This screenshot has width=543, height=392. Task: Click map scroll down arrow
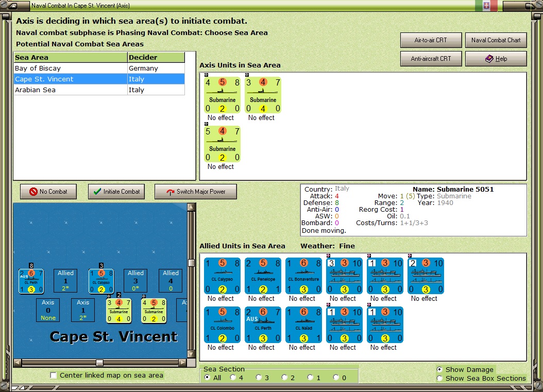point(191,354)
